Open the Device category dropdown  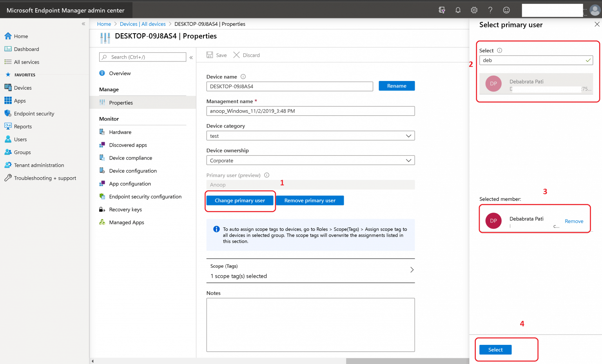tap(409, 135)
